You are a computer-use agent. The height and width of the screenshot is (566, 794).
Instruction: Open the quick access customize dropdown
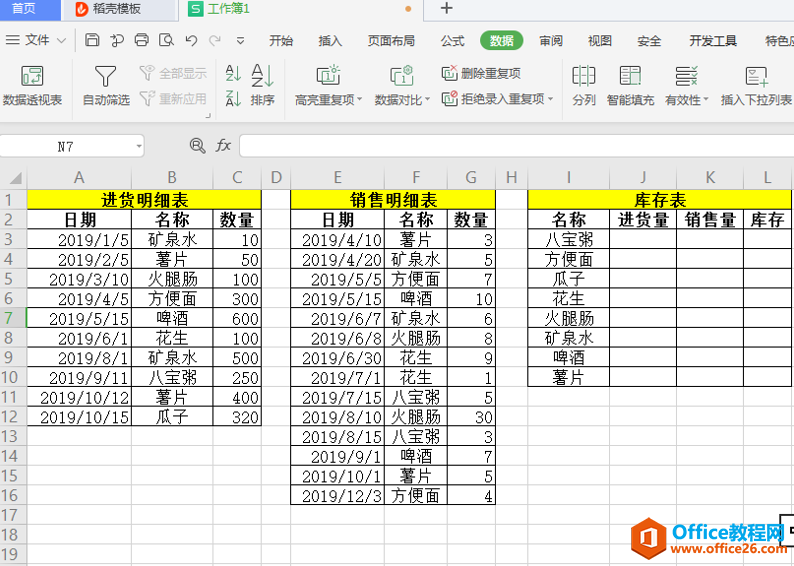click(x=241, y=41)
